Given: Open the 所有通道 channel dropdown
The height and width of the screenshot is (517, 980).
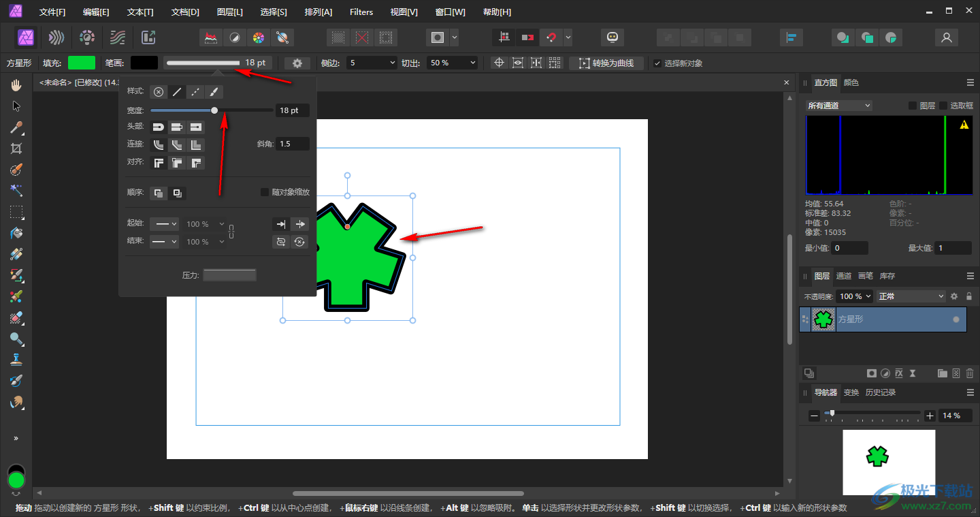Looking at the screenshot, I should pyautogui.click(x=838, y=106).
